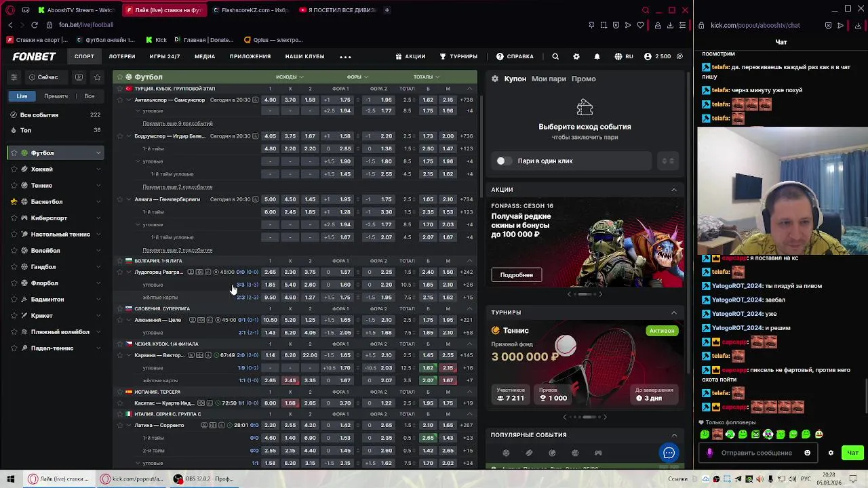Open Fonbet settings gear in header
Image resolution: width=868 pixels, height=488 pixels.
576,56
